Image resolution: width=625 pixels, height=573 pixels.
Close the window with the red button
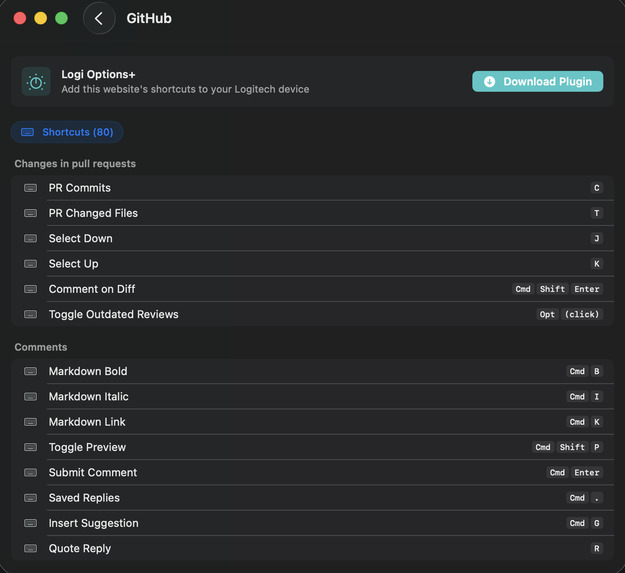pos(20,18)
